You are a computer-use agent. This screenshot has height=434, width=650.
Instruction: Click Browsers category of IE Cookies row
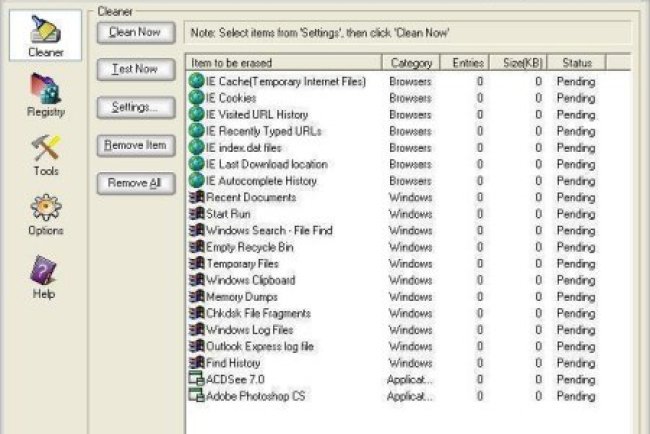click(x=410, y=98)
